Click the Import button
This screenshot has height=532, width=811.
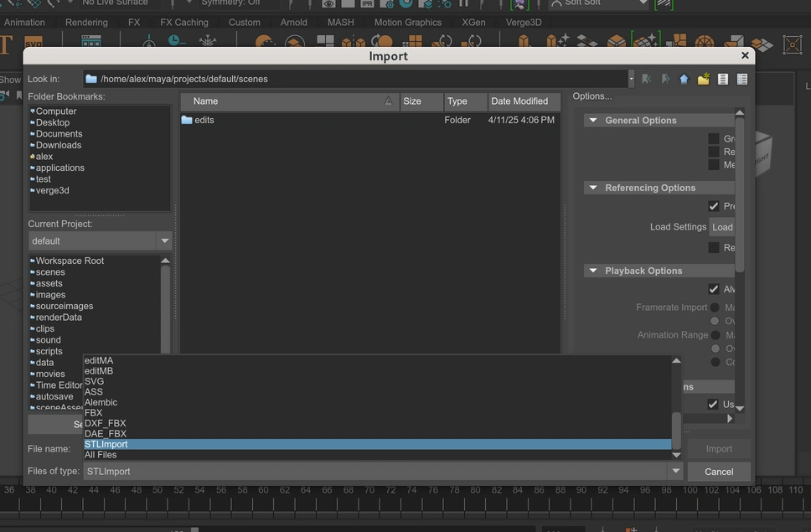pos(718,449)
